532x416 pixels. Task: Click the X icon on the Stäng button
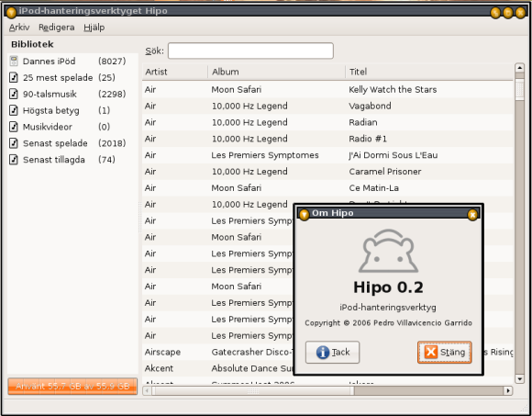click(x=431, y=352)
